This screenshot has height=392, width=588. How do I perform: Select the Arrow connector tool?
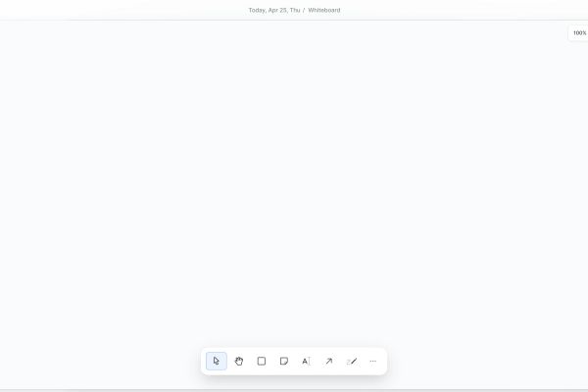(x=329, y=361)
